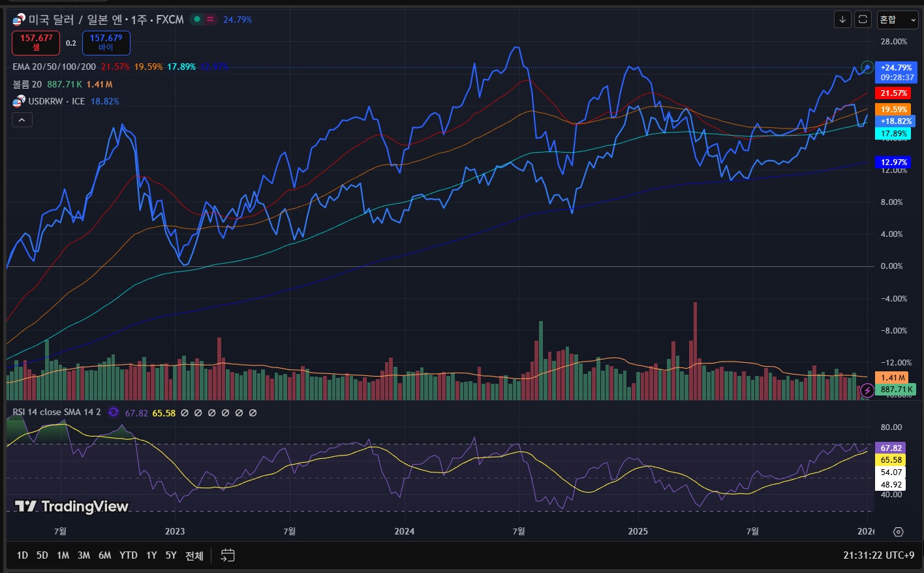924x573 pixels.
Task: Click the go-to-date calendar icon
Action: tap(227, 555)
